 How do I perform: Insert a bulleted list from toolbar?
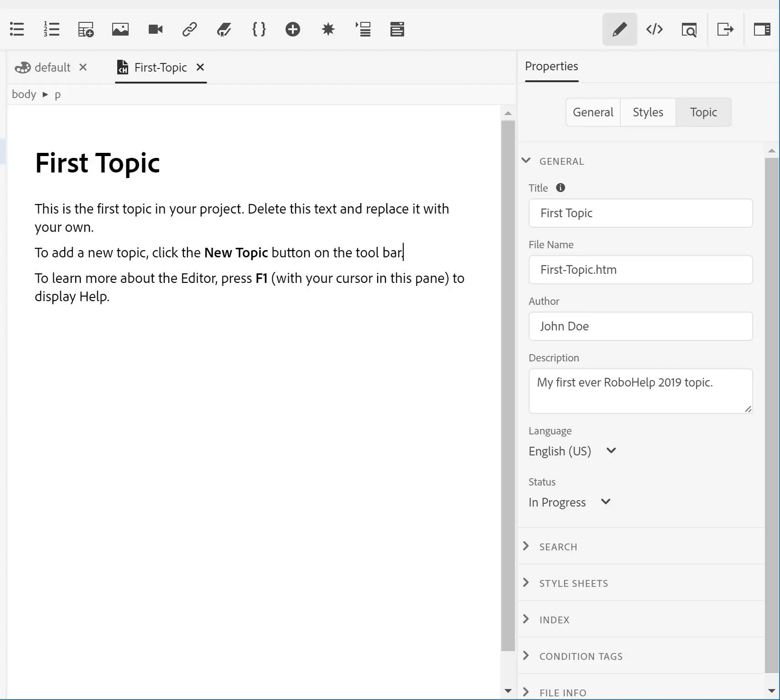point(17,29)
